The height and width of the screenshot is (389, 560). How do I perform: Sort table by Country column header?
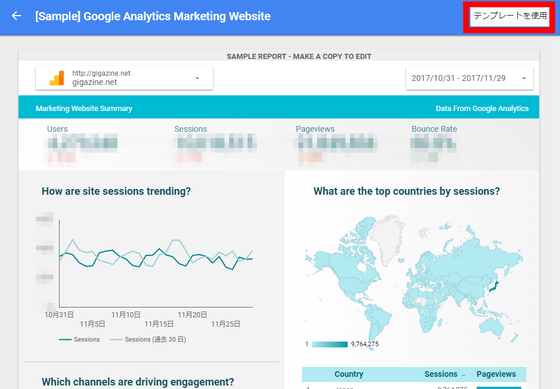point(349,374)
